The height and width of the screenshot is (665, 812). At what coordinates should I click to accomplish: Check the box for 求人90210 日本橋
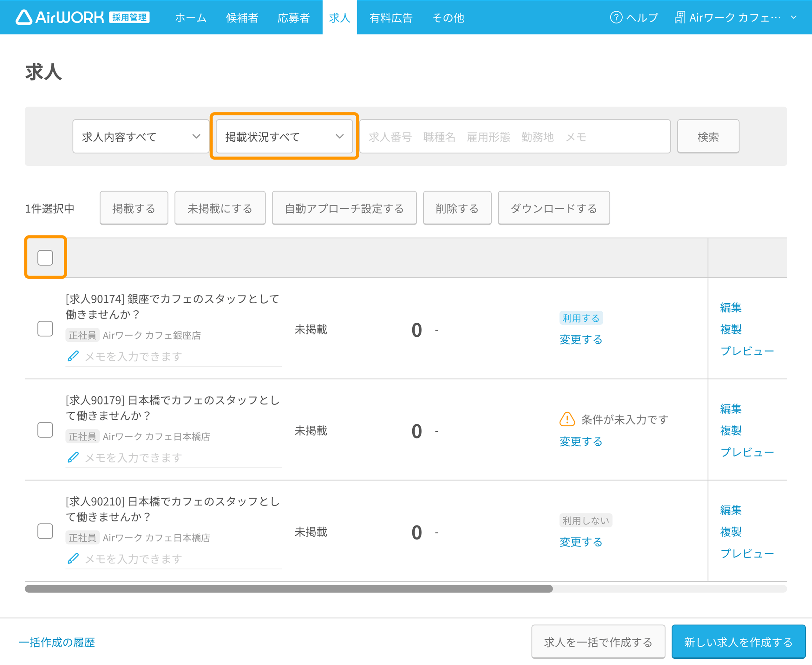[45, 531]
